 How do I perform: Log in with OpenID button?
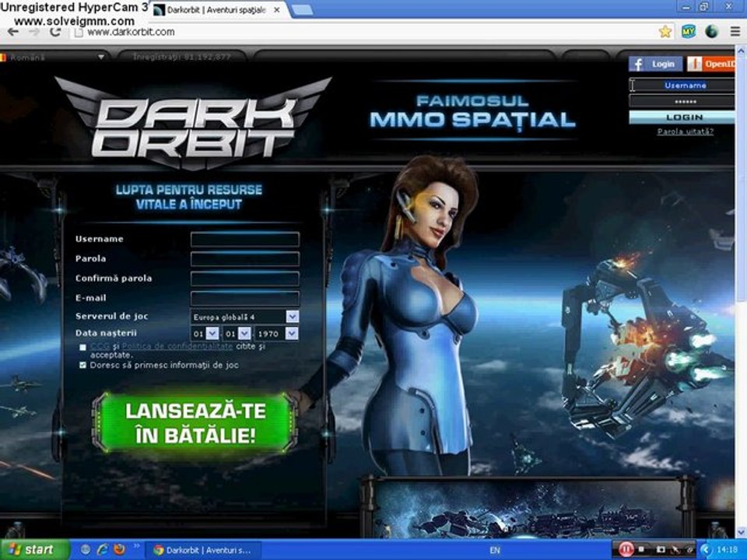point(710,64)
